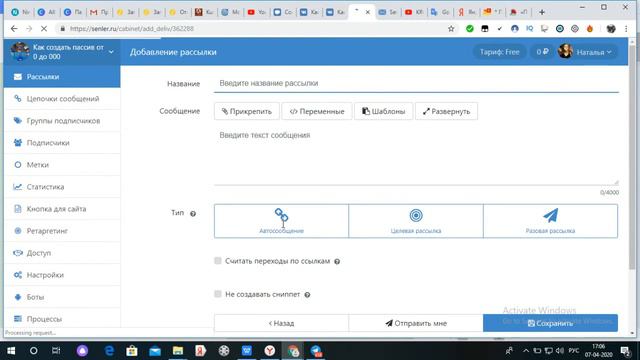The width and height of the screenshot is (640, 360).
Task: Stop page loading with X button
Action: (x=44, y=29)
